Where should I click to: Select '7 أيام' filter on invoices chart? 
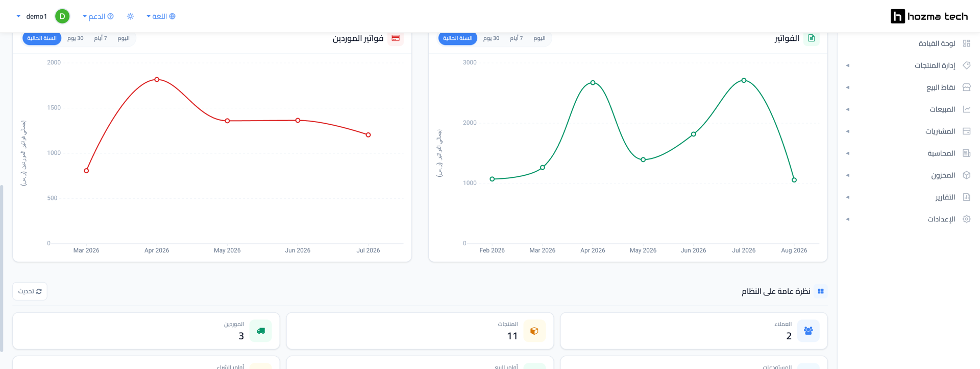[516, 38]
